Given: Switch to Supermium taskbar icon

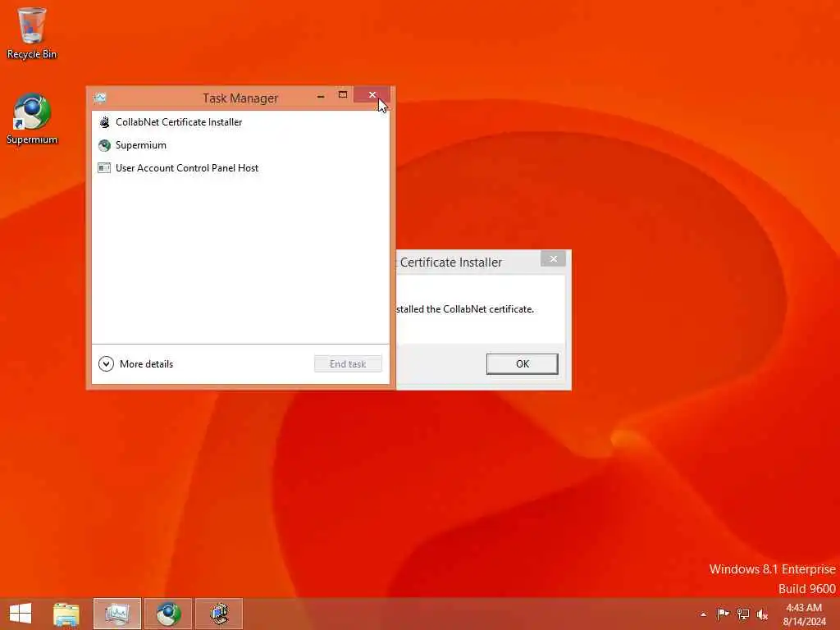Looking at the screenshot, I should [168, 614].
